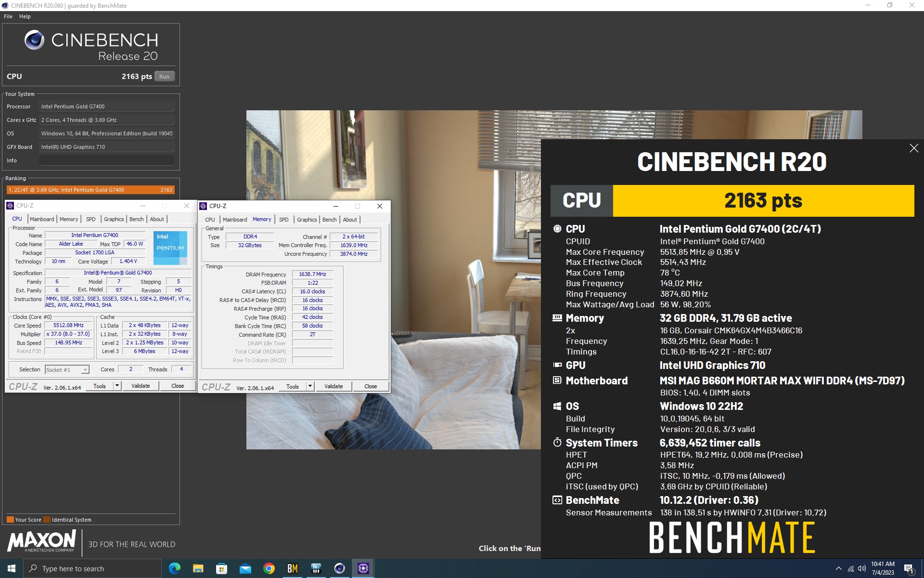The height and width of the screenshot is (578, 924).
Task: Click the DRAM Frequency value 1638.7 MHz
Action: click(312, 274)
